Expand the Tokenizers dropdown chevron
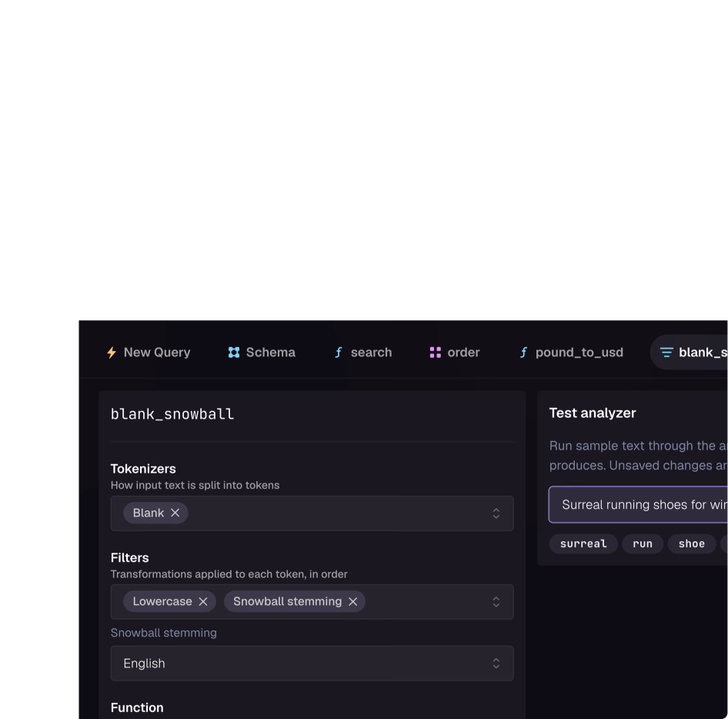The height and width of the screenshot is (719, 728). click(496, 513)
